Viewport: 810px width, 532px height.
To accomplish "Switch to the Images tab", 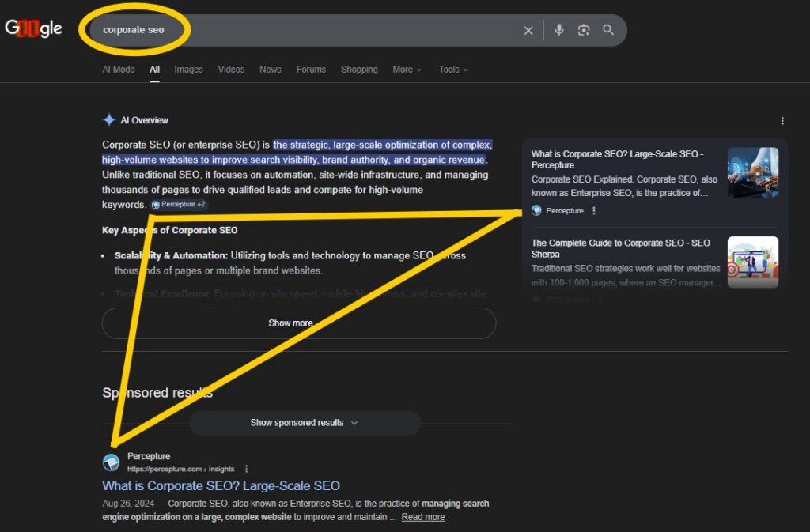I will click(x=188, y=70).
